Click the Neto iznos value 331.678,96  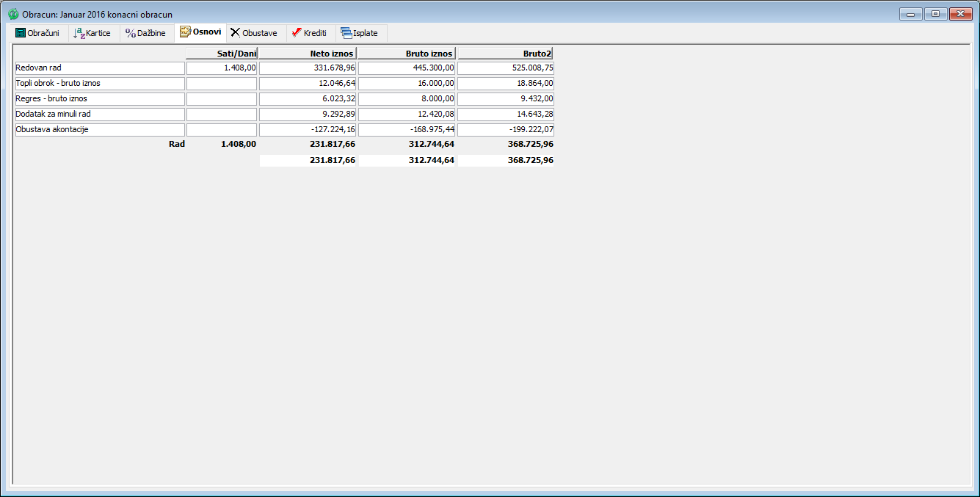(x=308, y=68)
